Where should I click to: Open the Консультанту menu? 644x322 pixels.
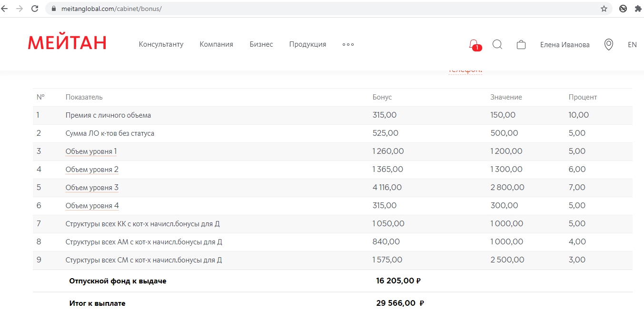pyautogui.click(x=161, y=44)
